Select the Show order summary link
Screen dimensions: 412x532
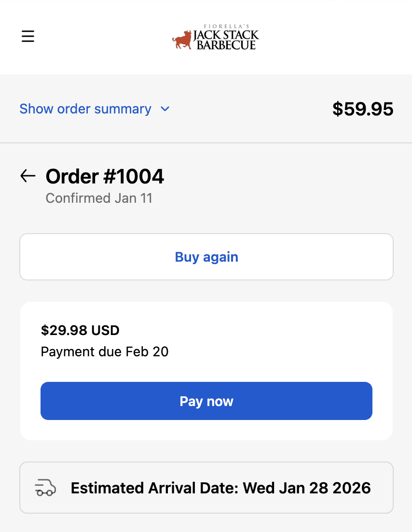point(85,109)
